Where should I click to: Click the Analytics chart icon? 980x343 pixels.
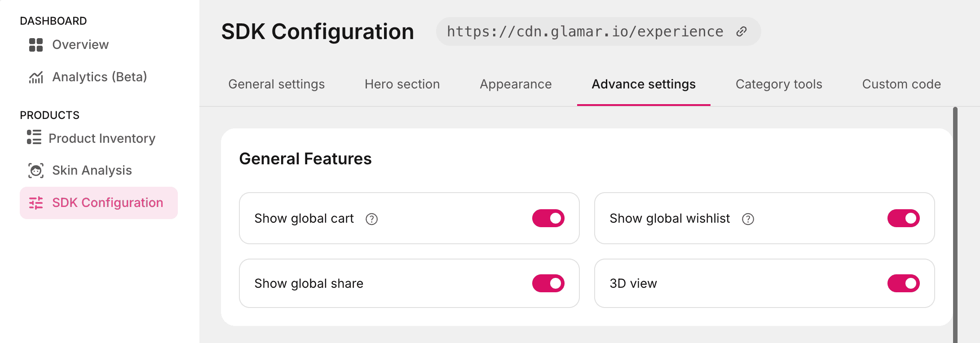coord(36,77)
